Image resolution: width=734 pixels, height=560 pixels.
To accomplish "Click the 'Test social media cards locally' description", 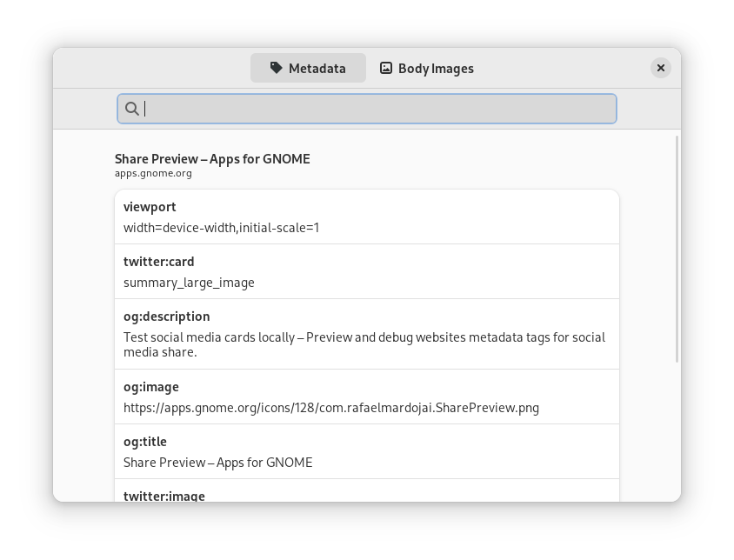I will (x=364, y=344).
